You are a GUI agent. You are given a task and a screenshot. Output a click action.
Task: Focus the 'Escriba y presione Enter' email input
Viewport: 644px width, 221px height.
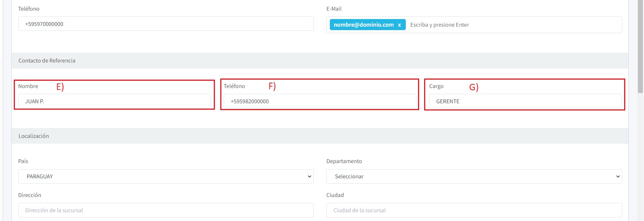tap(512, 25)
